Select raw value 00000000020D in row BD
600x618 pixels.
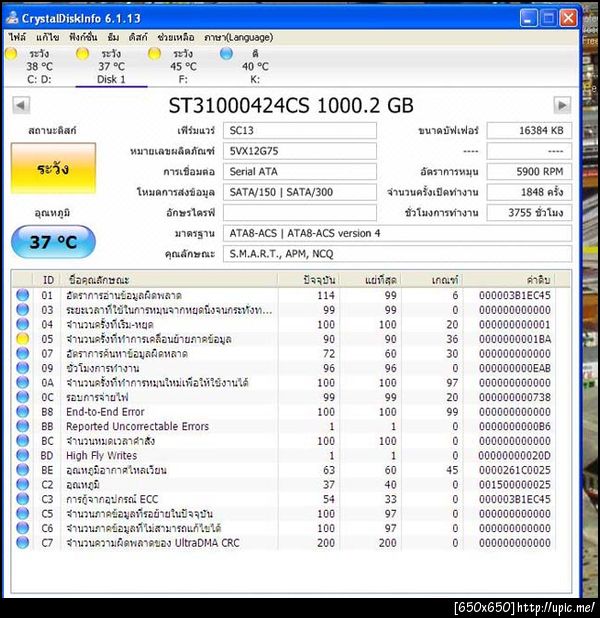[x=515, y=456]
